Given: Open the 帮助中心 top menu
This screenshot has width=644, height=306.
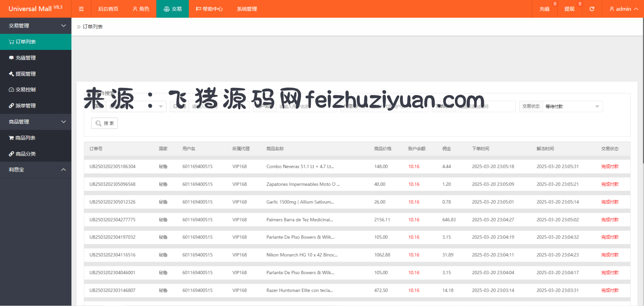Looking at the screenshot, I should [209, 9].
